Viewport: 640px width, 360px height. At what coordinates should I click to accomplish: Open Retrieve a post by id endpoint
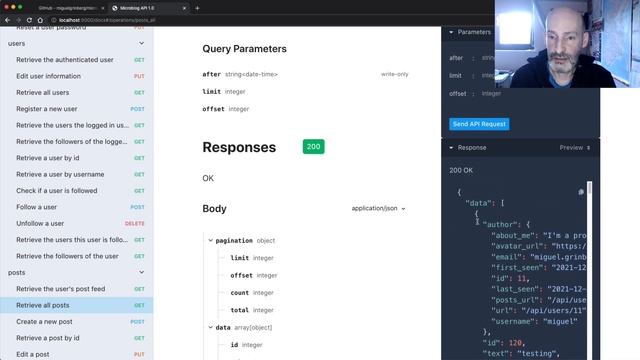tap(77, 338)
